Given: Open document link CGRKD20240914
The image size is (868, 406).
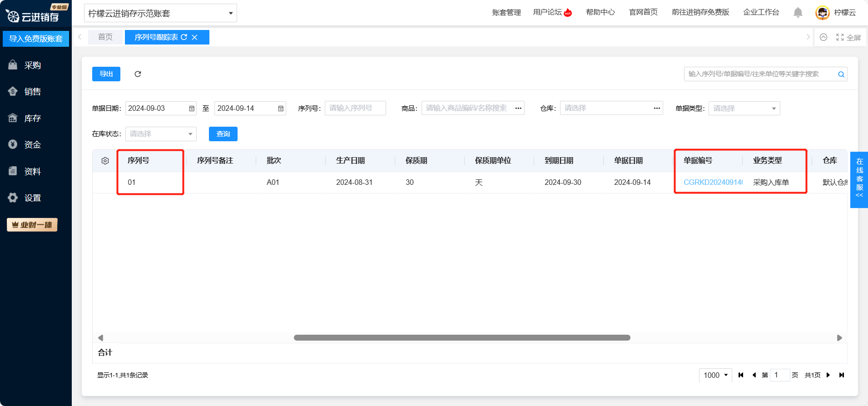Looking at the screenshot, I should [x=713, y=182].
